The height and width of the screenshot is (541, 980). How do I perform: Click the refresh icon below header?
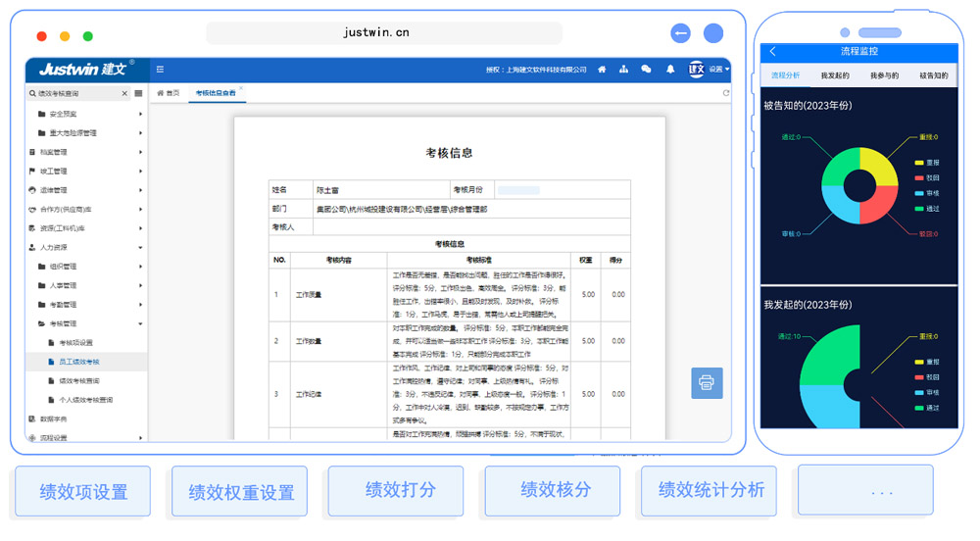725,93
